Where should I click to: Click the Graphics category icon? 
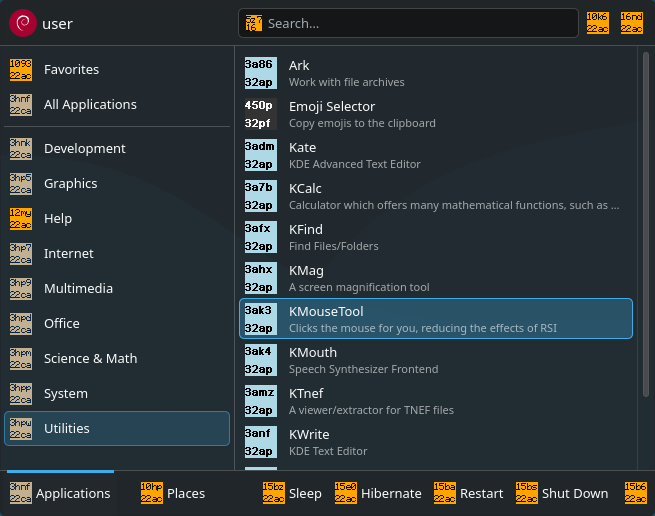(21, 184)
